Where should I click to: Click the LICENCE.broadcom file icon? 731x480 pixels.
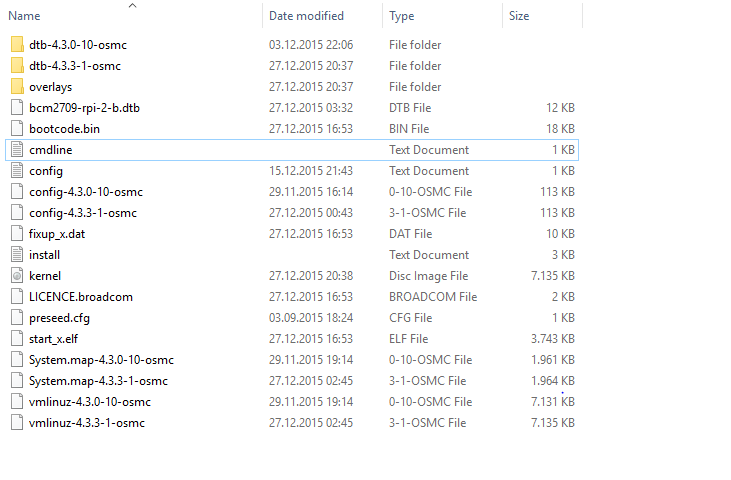pyautogui.click(x=17, y=297)
